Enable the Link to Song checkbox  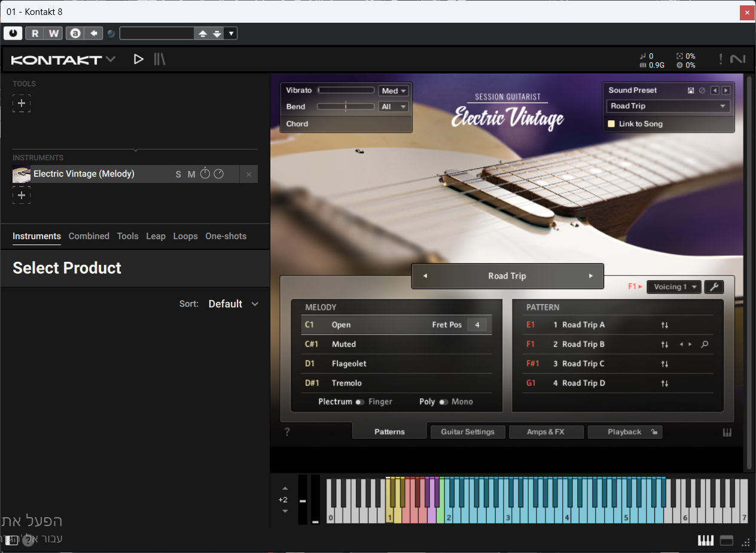tap(611, 124)
